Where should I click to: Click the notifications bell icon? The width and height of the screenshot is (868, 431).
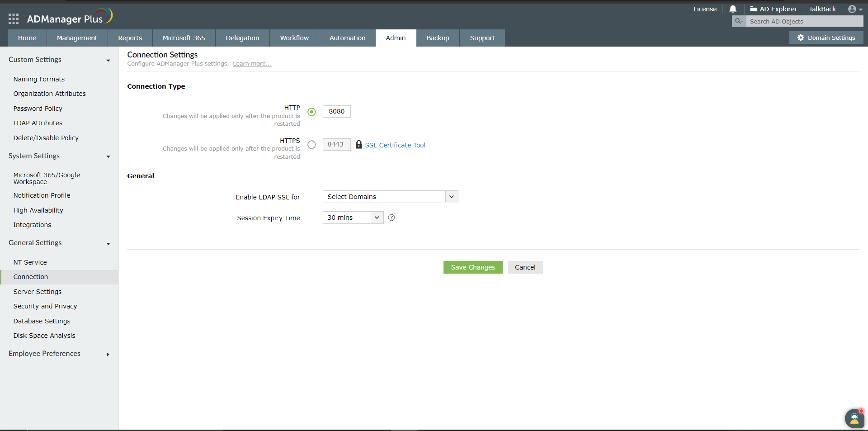tap(733, 9)
